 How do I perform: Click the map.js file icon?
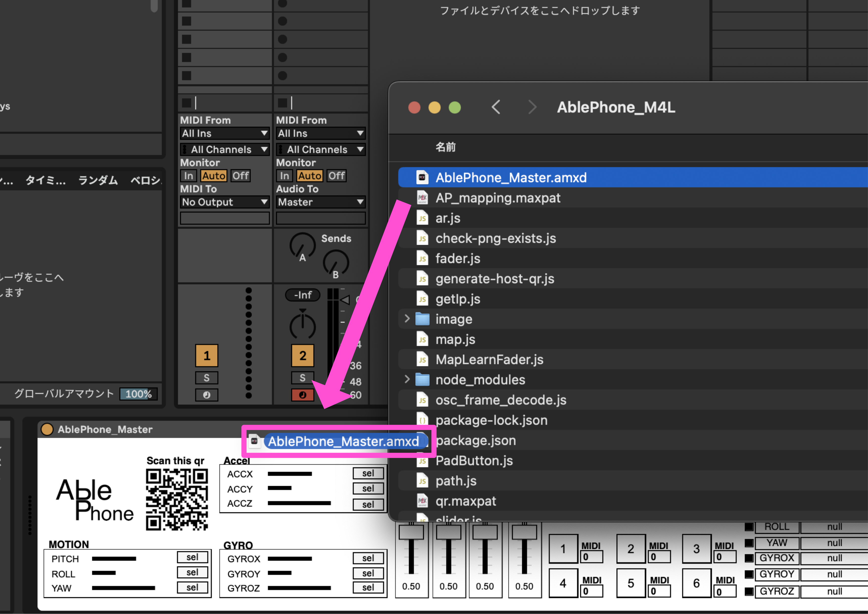point(422,340)
